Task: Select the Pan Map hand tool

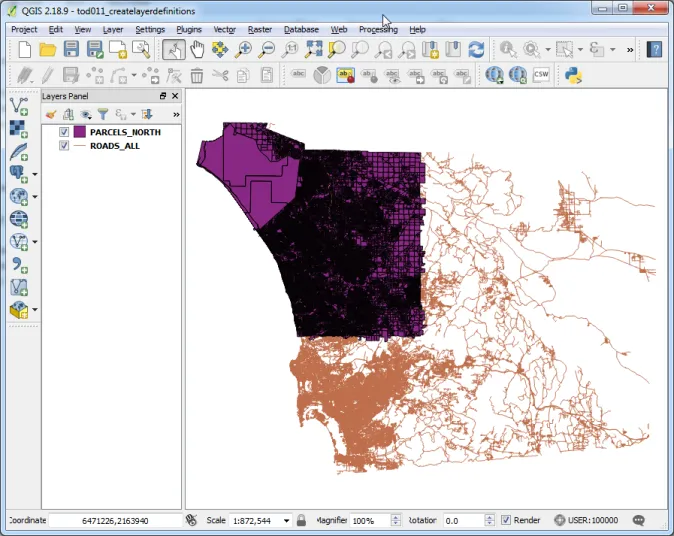Action: pyautogui.click(x=197, y=50)
